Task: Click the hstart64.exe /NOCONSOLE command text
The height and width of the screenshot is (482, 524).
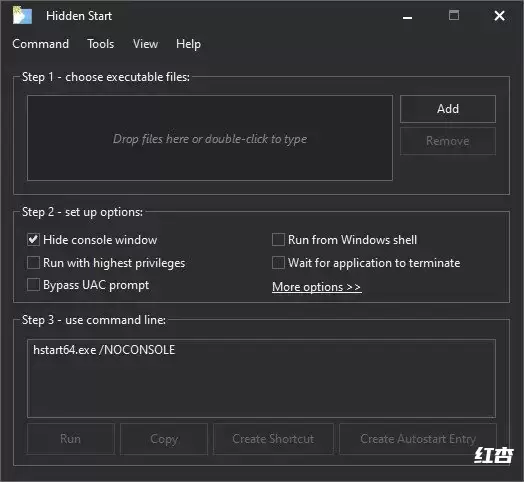Action: coord(104,350)
